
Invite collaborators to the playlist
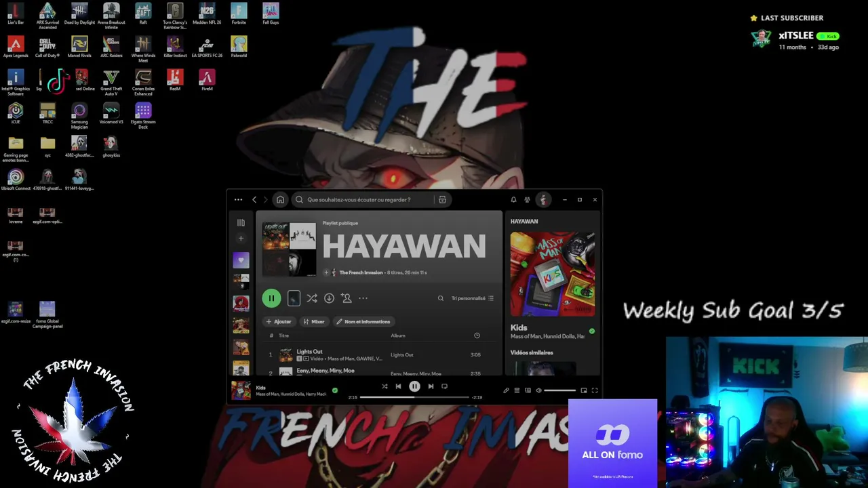point(347,298)
